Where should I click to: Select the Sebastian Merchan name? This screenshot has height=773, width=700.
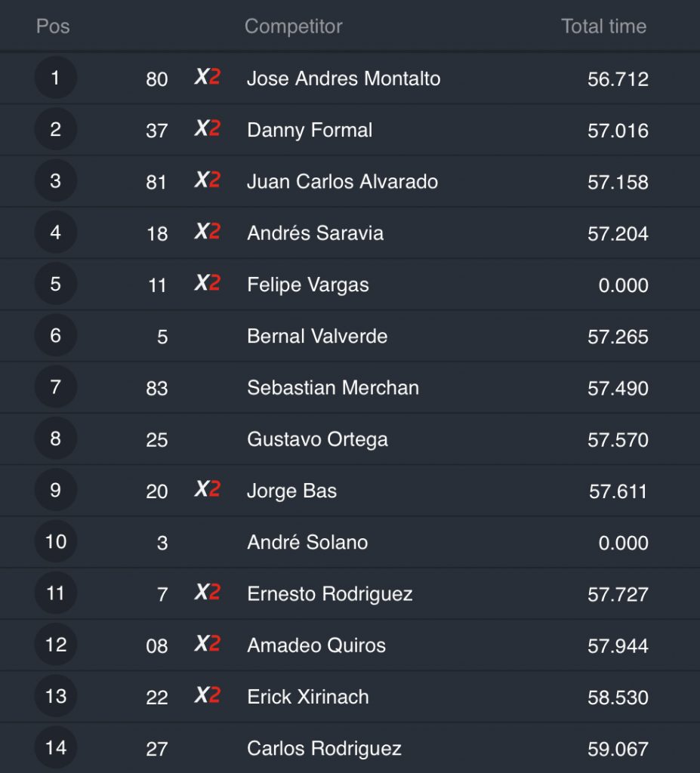[332, 388]
